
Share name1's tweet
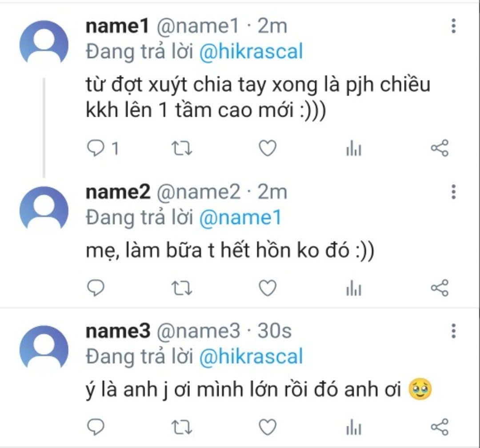(x=440, y=148)
